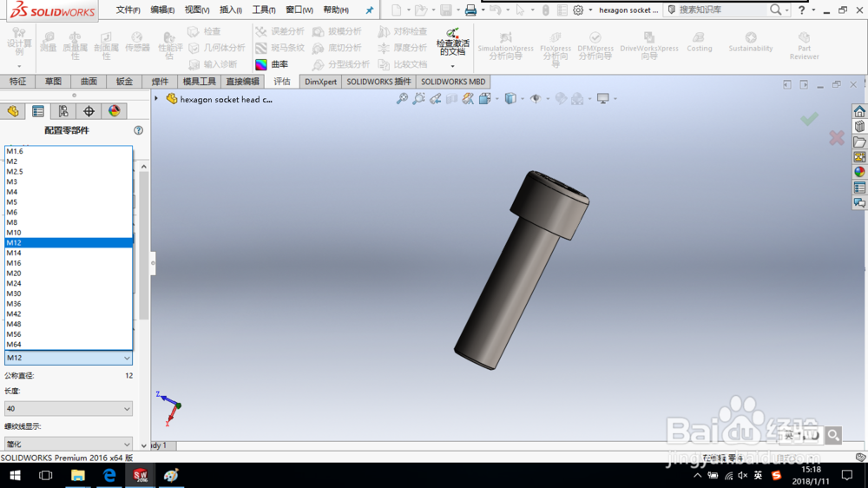Launch DFMXpress analysis wizard
Viewport: 868px width, 488px height.
tap(595, 45)
